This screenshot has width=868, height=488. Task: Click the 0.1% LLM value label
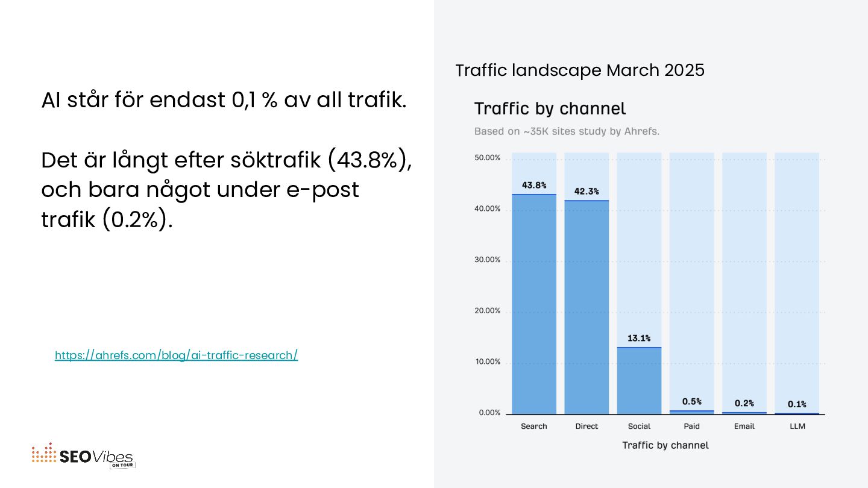pyautogui.click(x=797, y=405)
